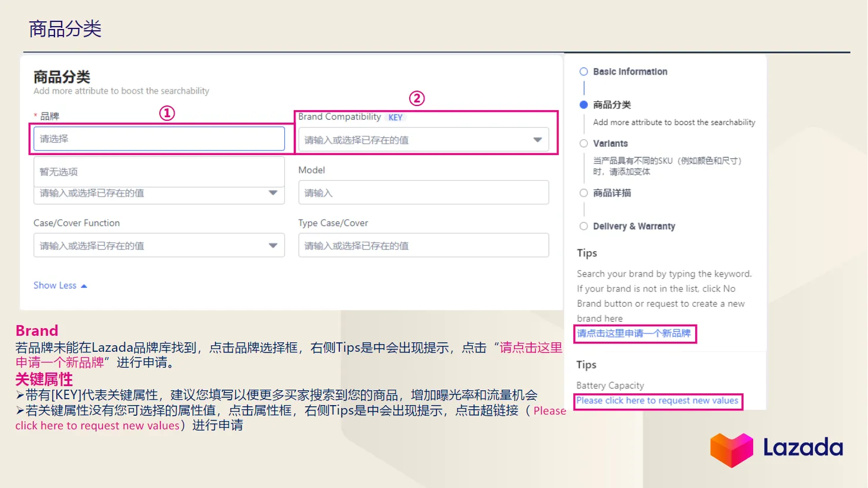Open the Case/Cover Function dropdown
Screen dimensions: 868x488
point(273,245)
